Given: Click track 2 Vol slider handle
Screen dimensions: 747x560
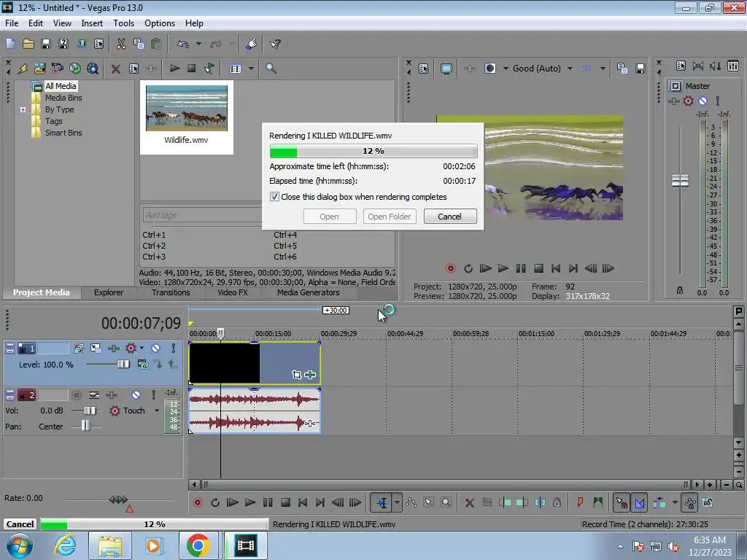Looking at the screenshot, I should (x=90, y=411).
